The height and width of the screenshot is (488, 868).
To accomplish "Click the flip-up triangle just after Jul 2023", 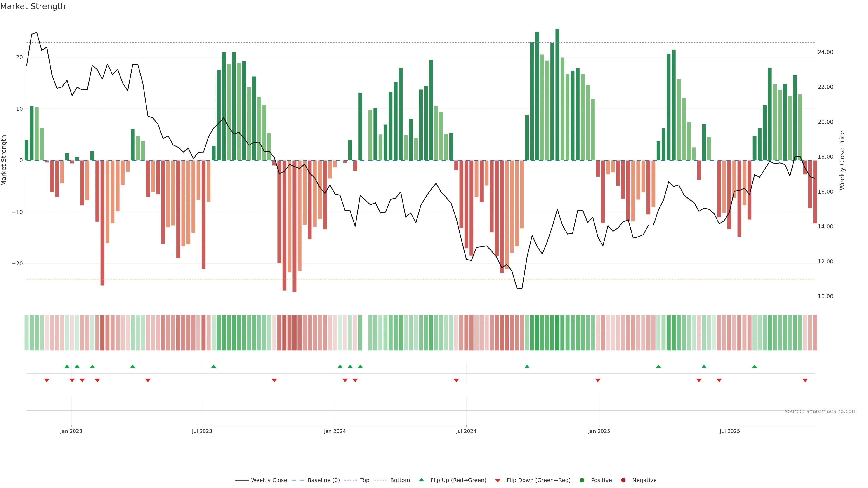I will (214, 366).
